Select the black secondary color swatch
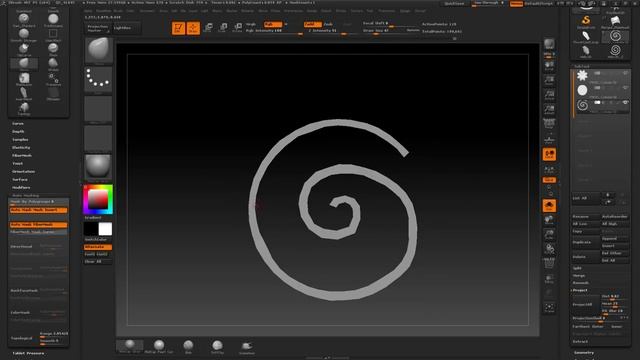The width and height of the screenshot is (640, 360). click(91, 229)
